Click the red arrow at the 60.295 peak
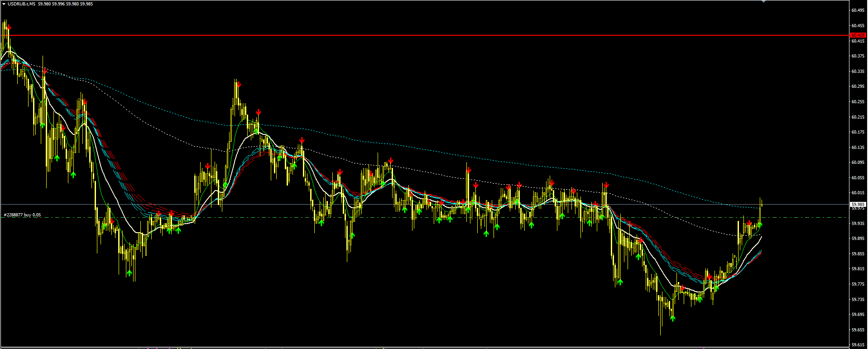This screenshot has width=868, height=349. pos(239,85)
